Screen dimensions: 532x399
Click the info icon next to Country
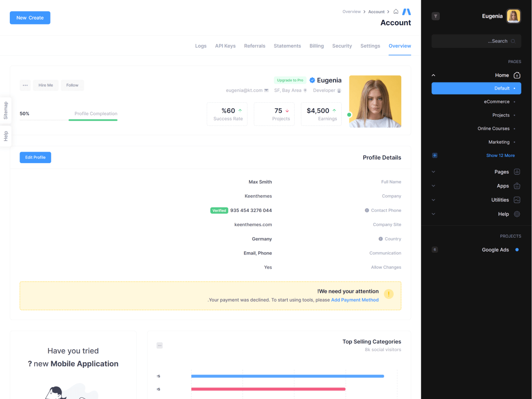[x=380, y=239]
